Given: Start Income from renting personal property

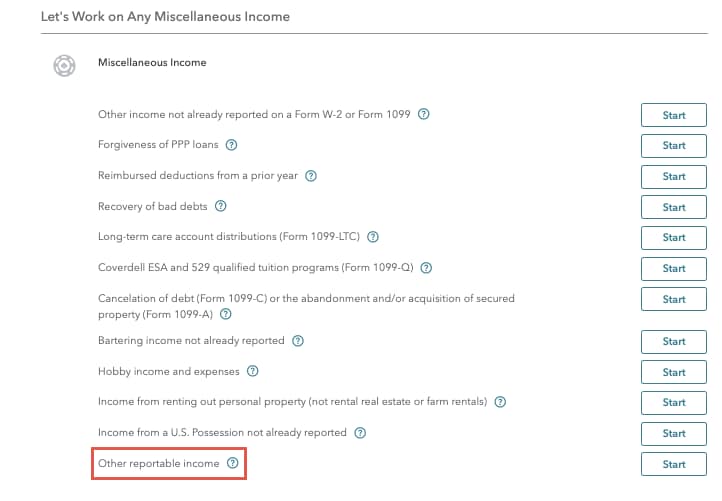Looking at the screenshot, I should (674, 402).
